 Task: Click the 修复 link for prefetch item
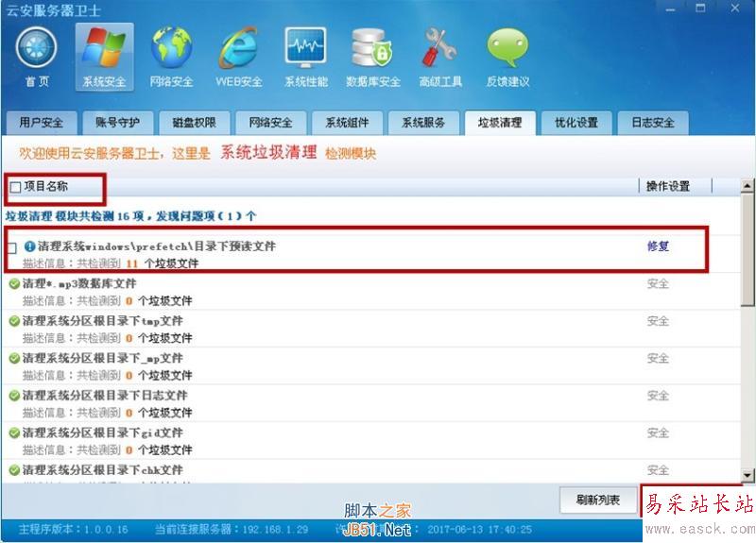coord(658,246)
